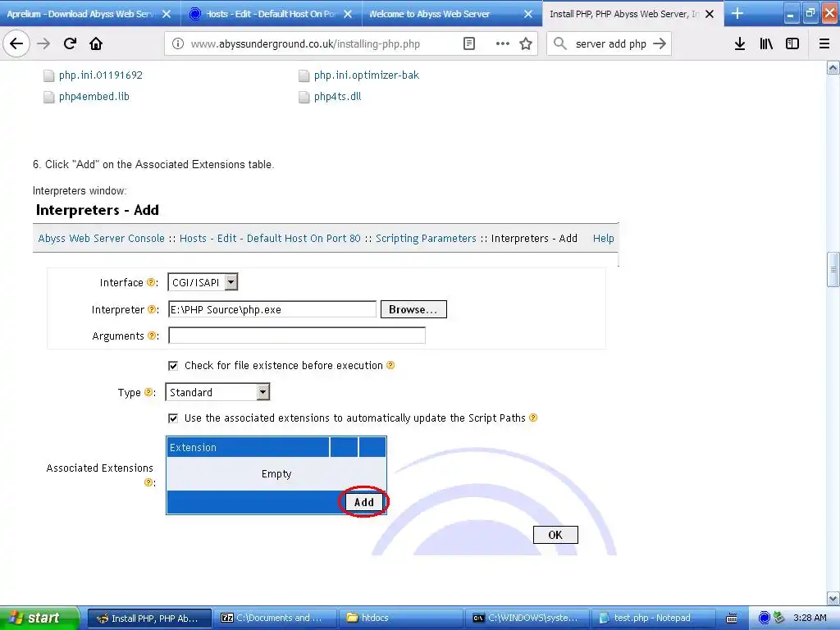Click the Arguments input field
840x630 pixels.
pyautogui.click(x=297, y=336)
